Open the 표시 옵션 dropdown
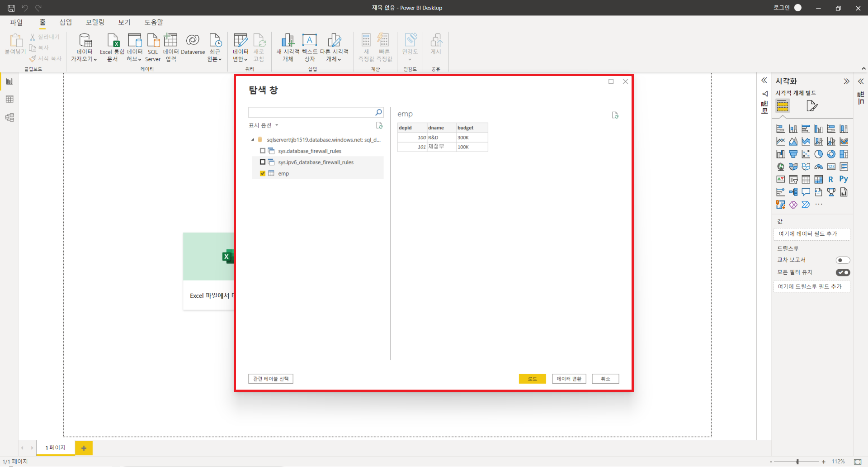868x467 pixels. coord(264,125)
